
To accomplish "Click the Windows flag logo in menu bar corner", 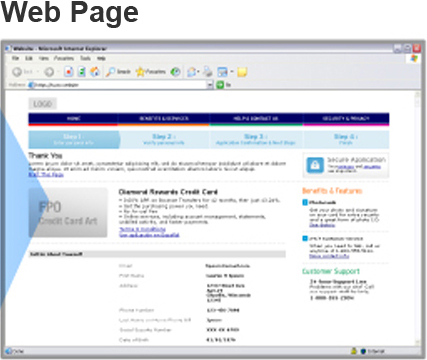I will click(x=414, y=59).
